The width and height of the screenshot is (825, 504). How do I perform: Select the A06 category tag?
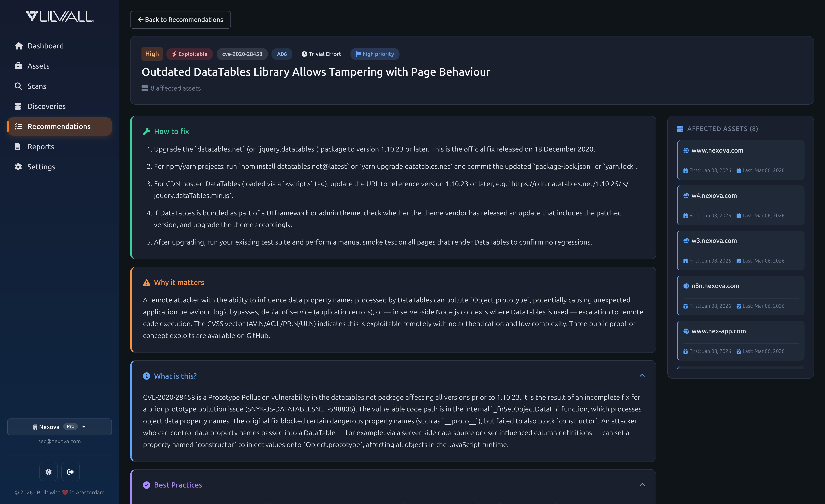(x=282, y=54)
